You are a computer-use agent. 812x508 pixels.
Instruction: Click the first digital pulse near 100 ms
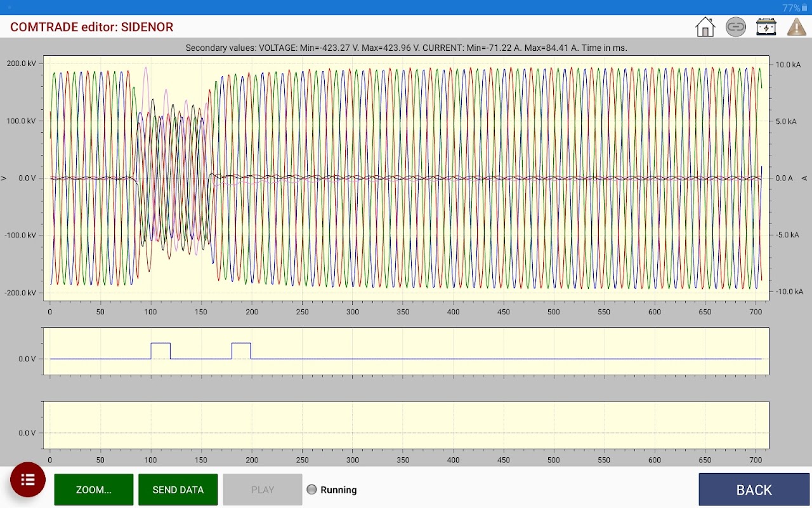pyautogui.click(x=160, y=349)
